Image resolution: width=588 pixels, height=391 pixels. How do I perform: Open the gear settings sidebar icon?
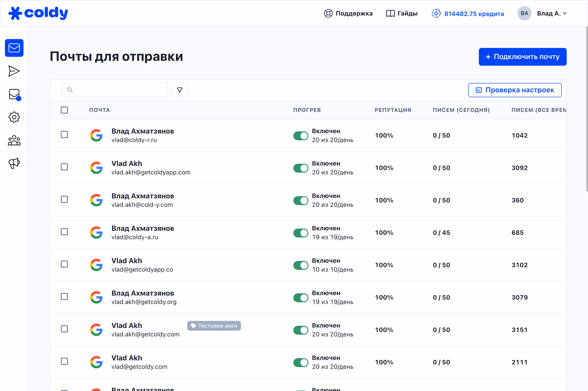[14, 117]
